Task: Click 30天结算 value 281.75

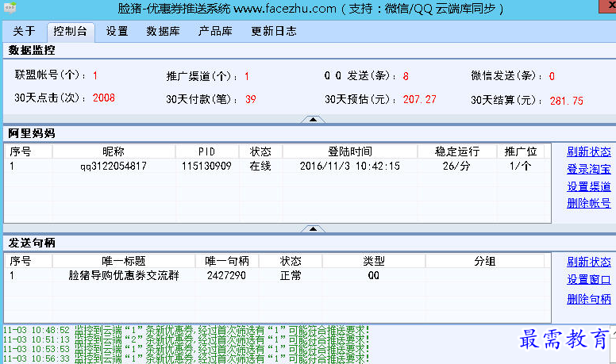Action: (567, 101)
